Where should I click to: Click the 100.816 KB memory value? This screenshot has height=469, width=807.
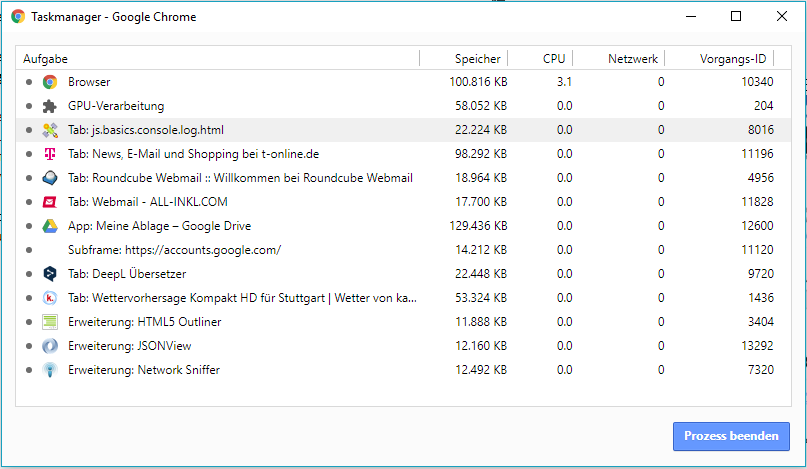click(x=478, y=82)
